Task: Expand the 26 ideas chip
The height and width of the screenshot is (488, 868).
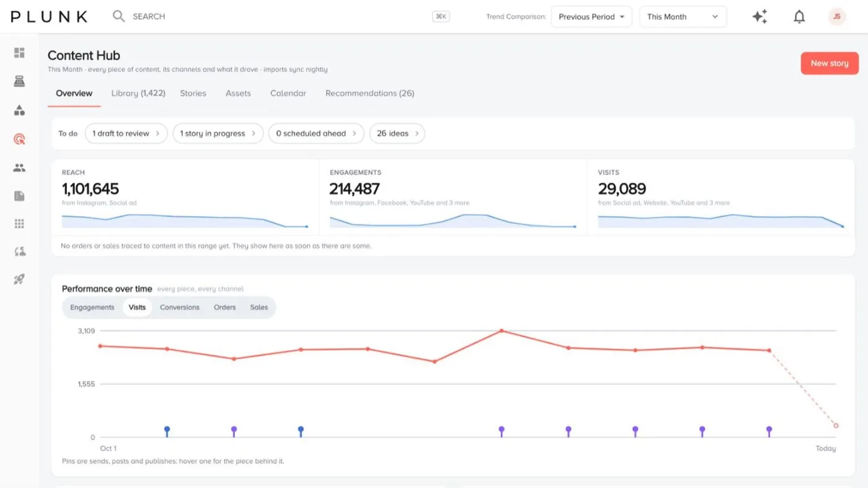Action: pos(397,133)
